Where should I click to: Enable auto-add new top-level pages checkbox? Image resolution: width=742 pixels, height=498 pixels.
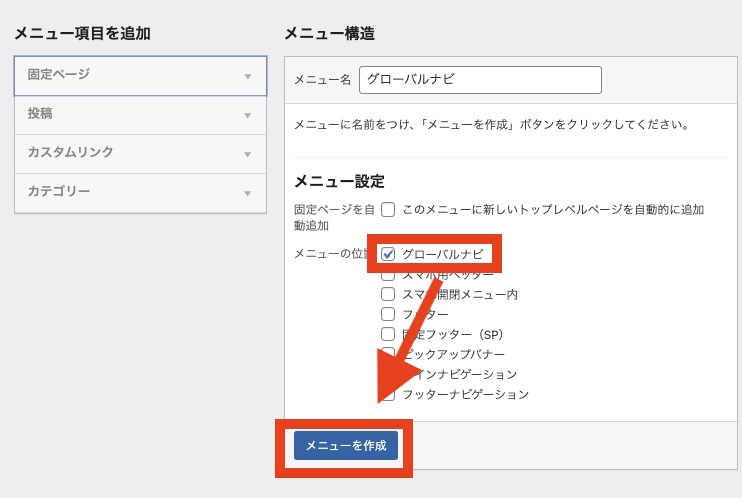388,210
